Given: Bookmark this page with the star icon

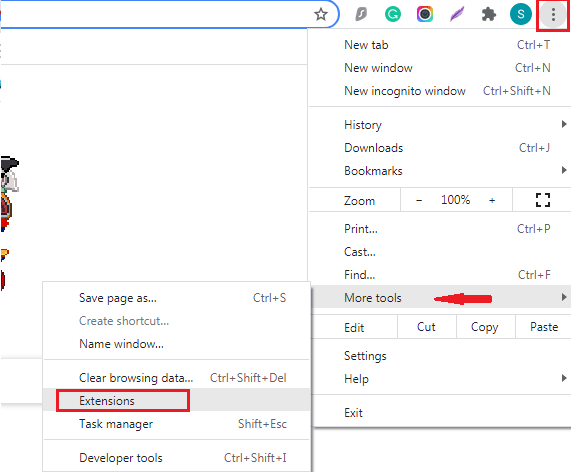Looking at the screenshot, I should pyautogui.click(x=320, y=15).
